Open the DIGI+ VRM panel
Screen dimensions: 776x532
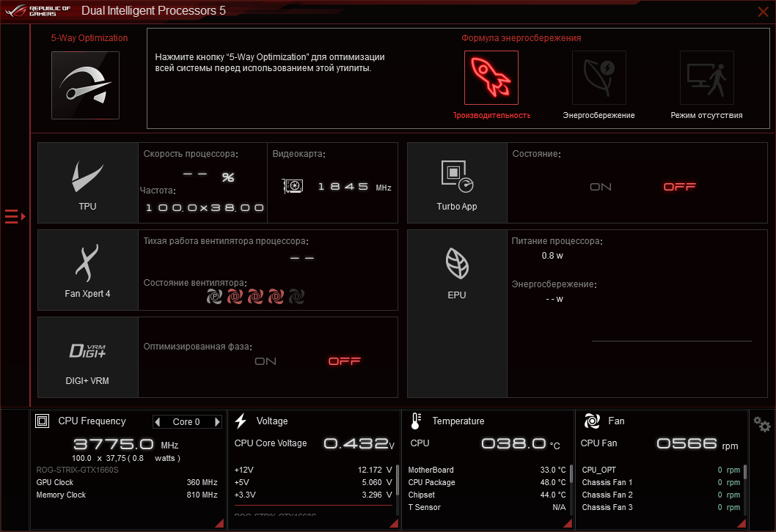tap(87, 357)
